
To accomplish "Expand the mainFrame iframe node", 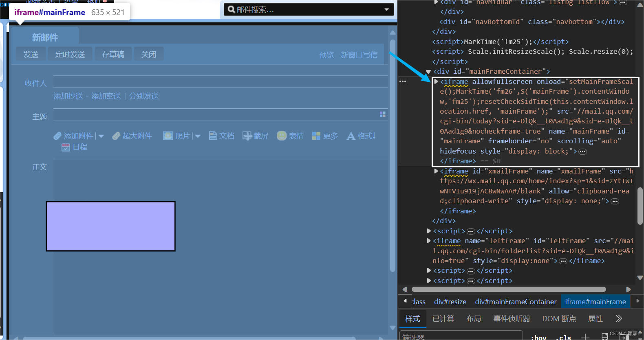I will click(436, 82).
